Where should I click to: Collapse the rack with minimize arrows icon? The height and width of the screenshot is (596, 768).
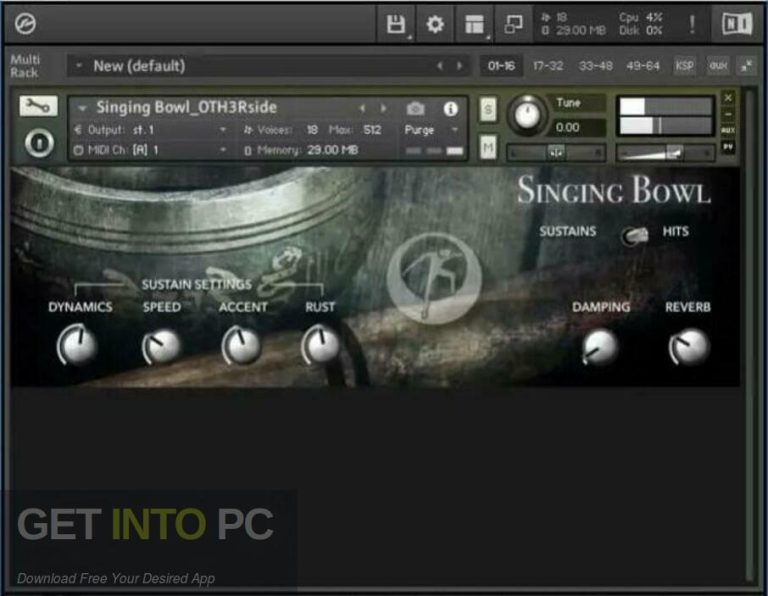click(746, 66)
